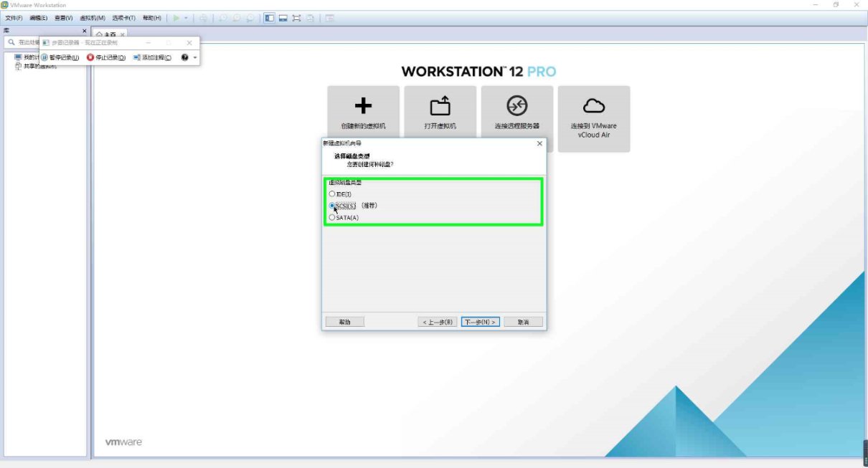
Task: Click the steps recorder help icon
Action: coord(185,57)
